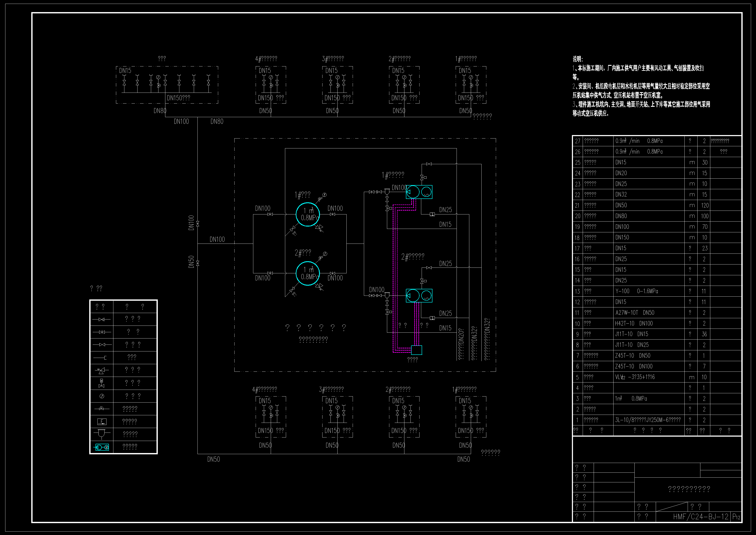The height and width of the screenshot is (535, 756).
Task: Click the legend's pipe end cap symbol
Action: pyautogui.click(x=100, y=358)
